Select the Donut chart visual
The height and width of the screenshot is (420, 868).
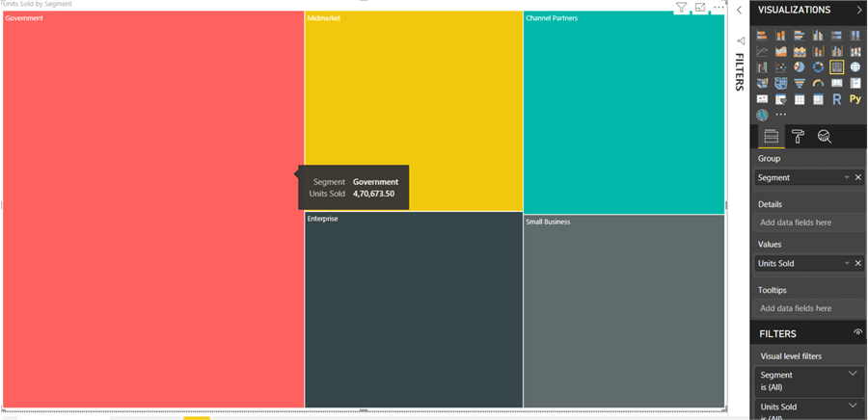[818, 67]
